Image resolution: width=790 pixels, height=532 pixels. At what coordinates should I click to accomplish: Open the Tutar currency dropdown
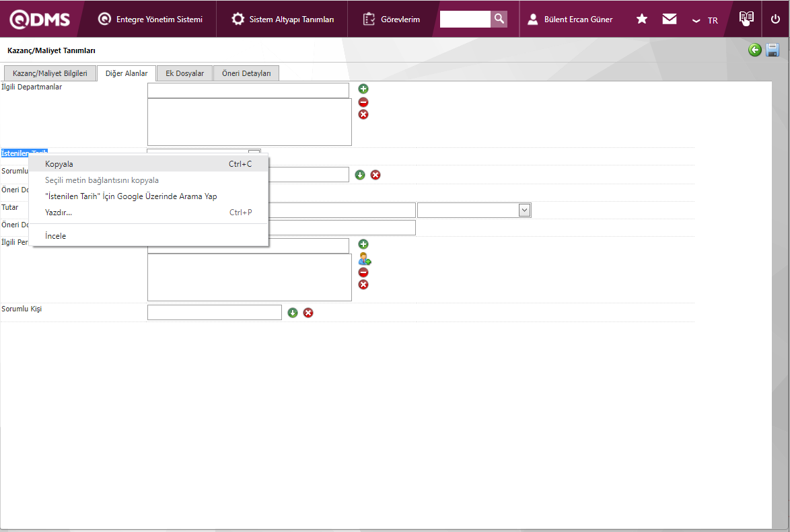474,210
